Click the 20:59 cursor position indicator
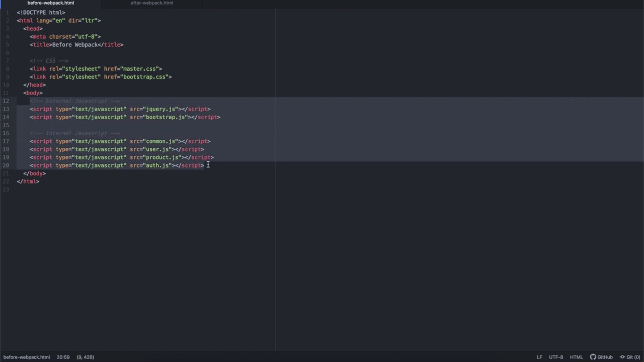The image size is (644, 362). pos(63,357)
